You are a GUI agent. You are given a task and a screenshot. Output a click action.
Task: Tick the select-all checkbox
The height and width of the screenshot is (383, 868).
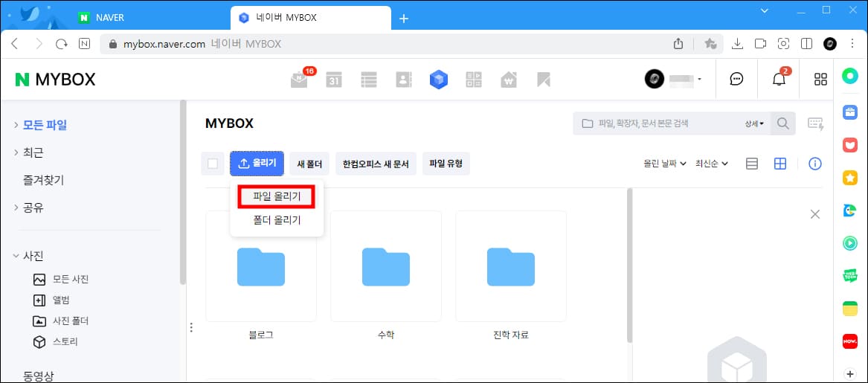click(x=213, y=164)
